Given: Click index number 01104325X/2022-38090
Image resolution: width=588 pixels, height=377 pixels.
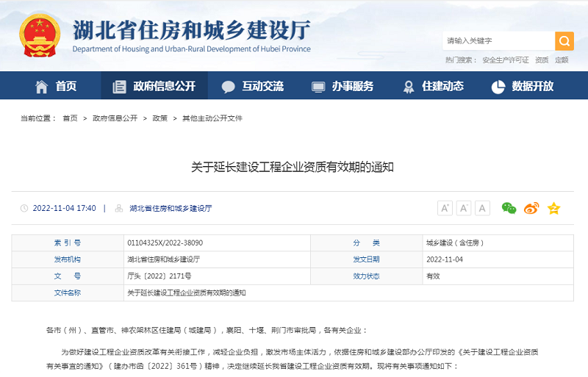Looking at the screenshot, I should pos(165,243).
